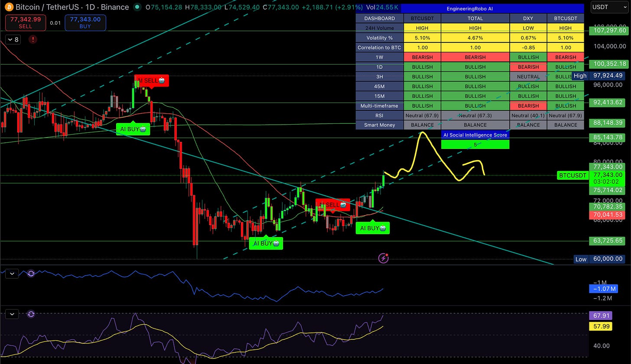Click the yellow 57.99 RSI average label

coord(601,326)
